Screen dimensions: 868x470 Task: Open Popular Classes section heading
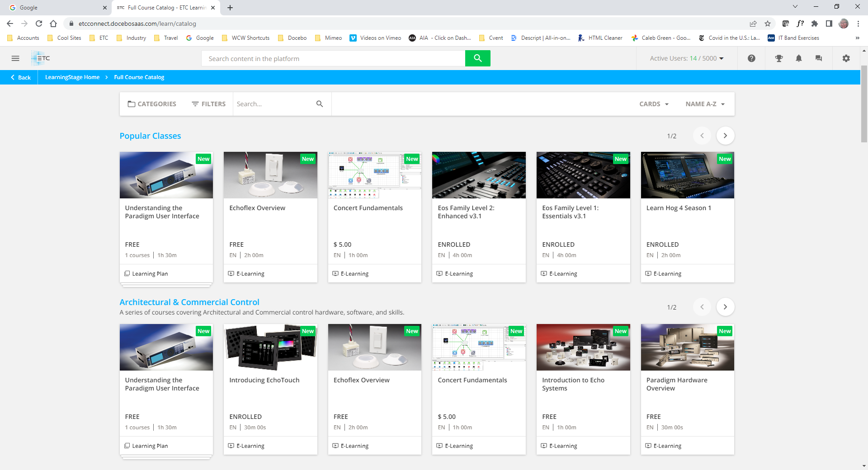150,136
